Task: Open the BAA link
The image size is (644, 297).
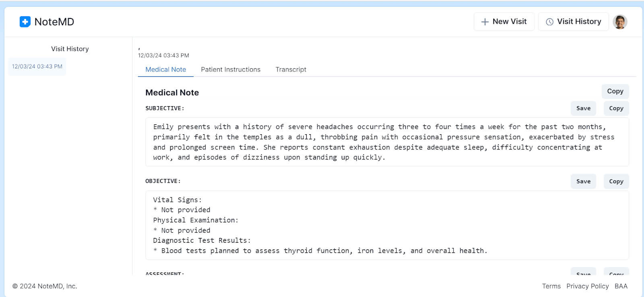Action: point(621,286)
